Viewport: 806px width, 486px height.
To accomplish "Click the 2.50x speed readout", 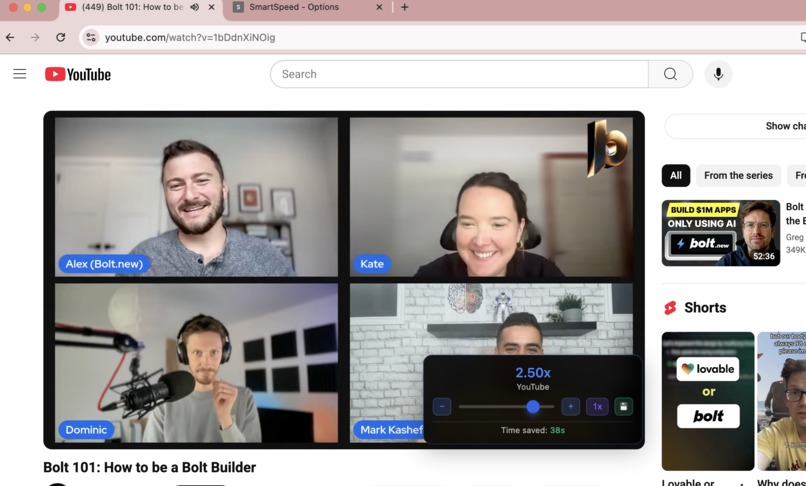I will [533, 372].
